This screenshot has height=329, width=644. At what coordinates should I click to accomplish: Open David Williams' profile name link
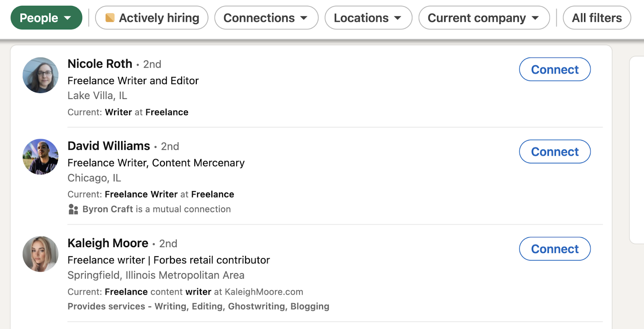click(109, 146)
